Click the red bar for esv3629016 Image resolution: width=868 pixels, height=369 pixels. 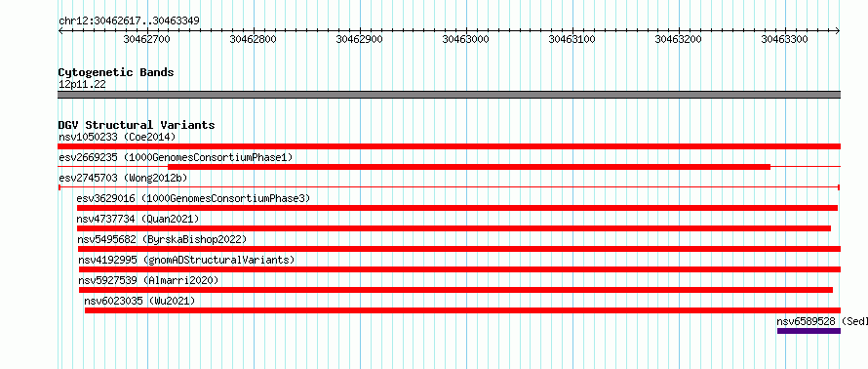click(457, 208)
